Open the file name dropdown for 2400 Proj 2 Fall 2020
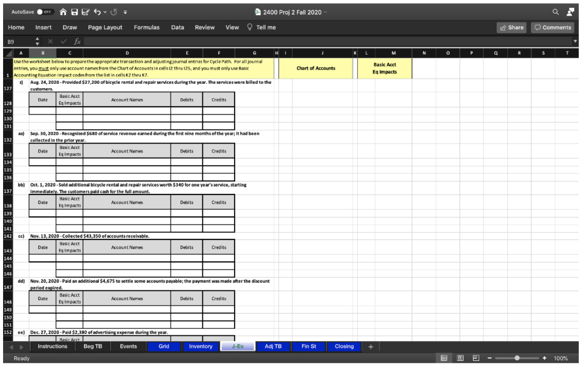 point(326,12)
